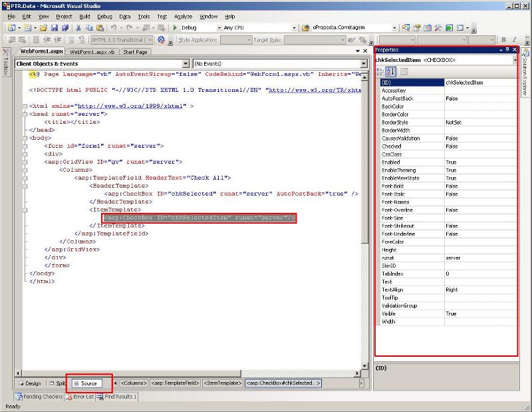Switch to the Start Page tab

pyautogui.click(x=135, y=52)
